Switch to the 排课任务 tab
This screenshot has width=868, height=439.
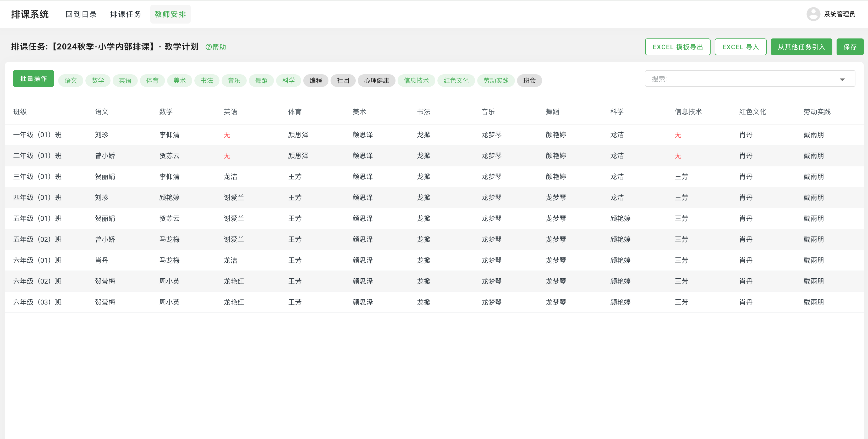pos(125,14)
